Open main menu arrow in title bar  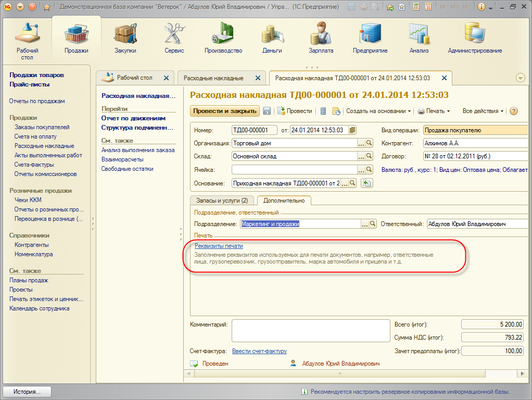tap(20, 7)
